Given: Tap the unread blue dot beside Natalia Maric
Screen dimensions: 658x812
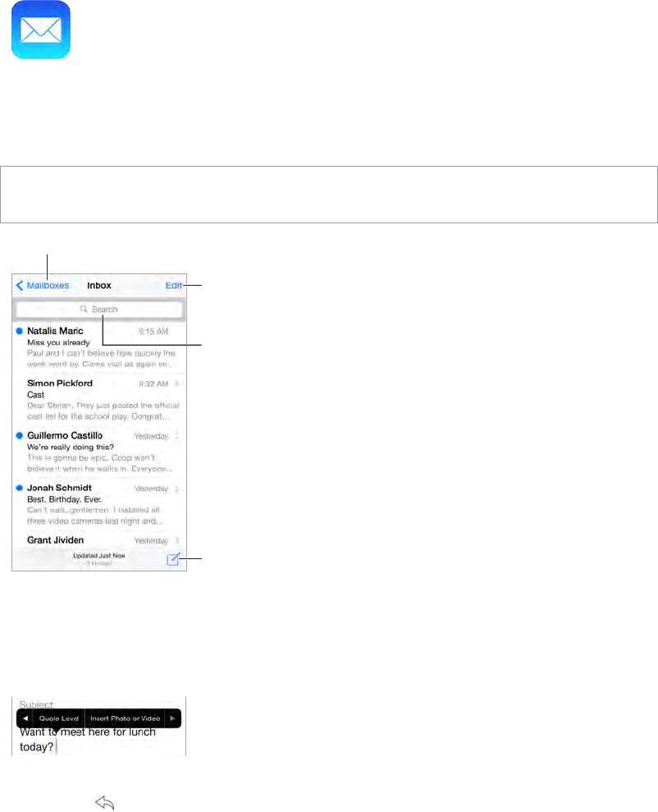Looking at the screenshot, I should tap(20, 331).
